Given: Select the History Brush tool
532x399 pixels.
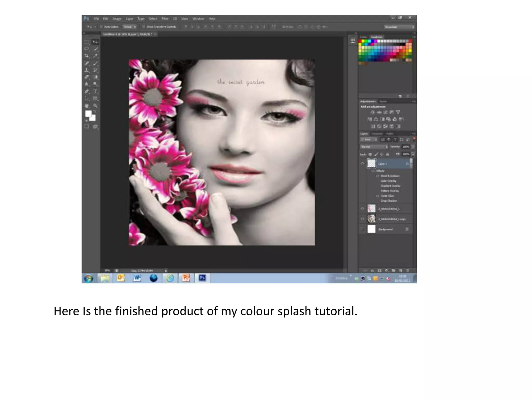Looking at the screenshot, I should coord(95,70).
